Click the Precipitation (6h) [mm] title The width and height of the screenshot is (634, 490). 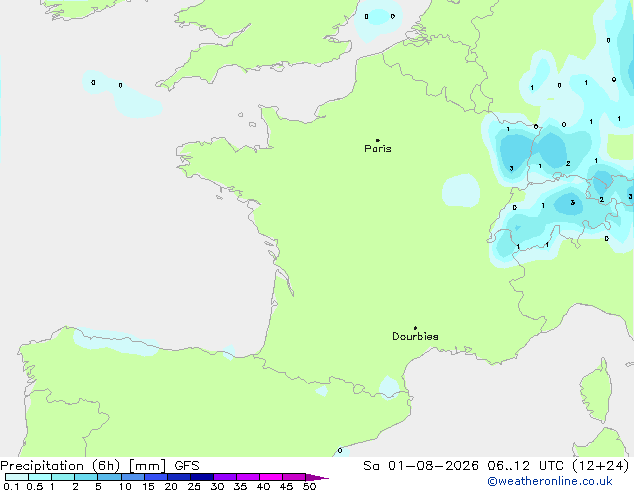83,466
